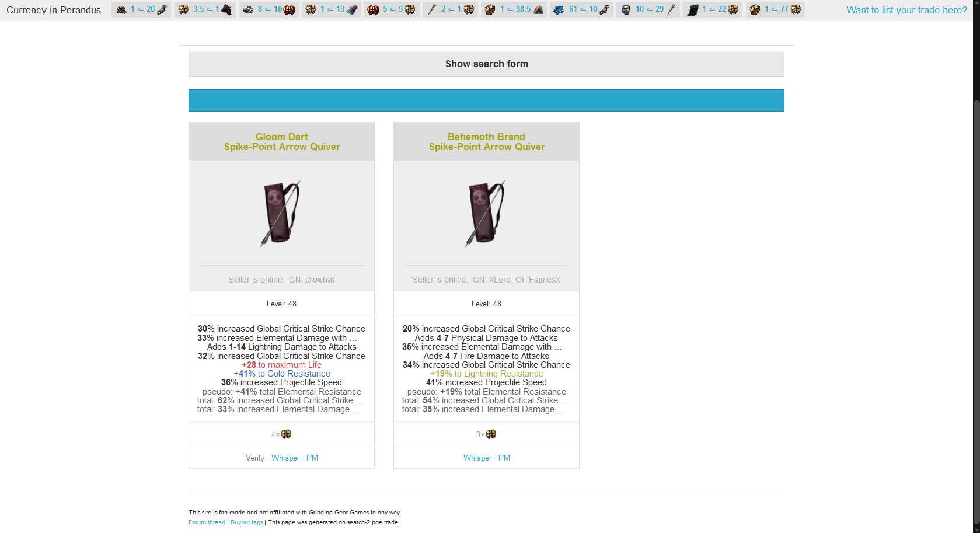Screen dimensions: 980x533
Task: Click the 10 ⇐ 29 currency exchange
Action: click(648, 9)
